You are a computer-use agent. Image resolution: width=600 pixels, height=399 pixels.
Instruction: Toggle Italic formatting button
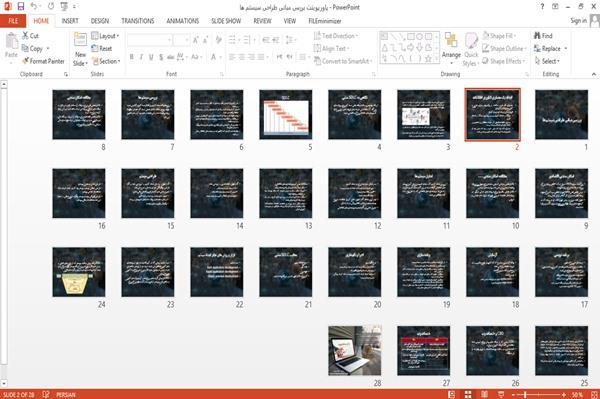[x=141, y=57]
